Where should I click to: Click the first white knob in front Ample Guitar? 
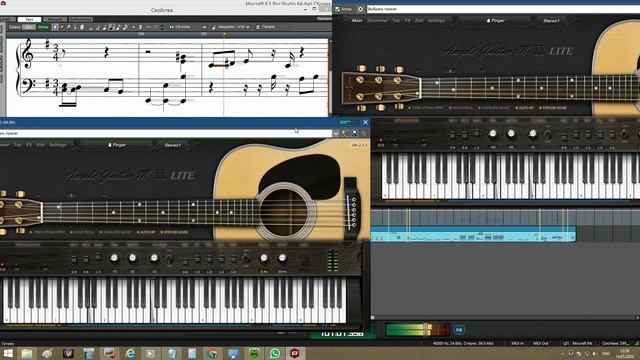(x=114, y=258)
